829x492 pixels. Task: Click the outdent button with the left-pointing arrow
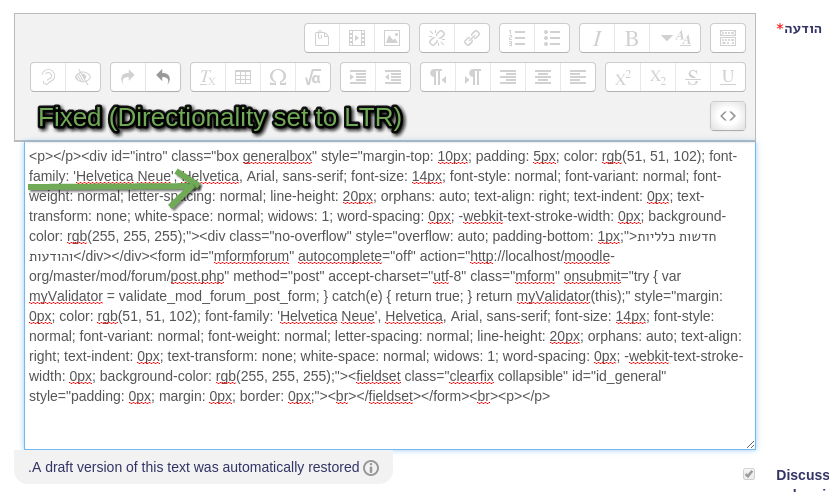point(393,77)
